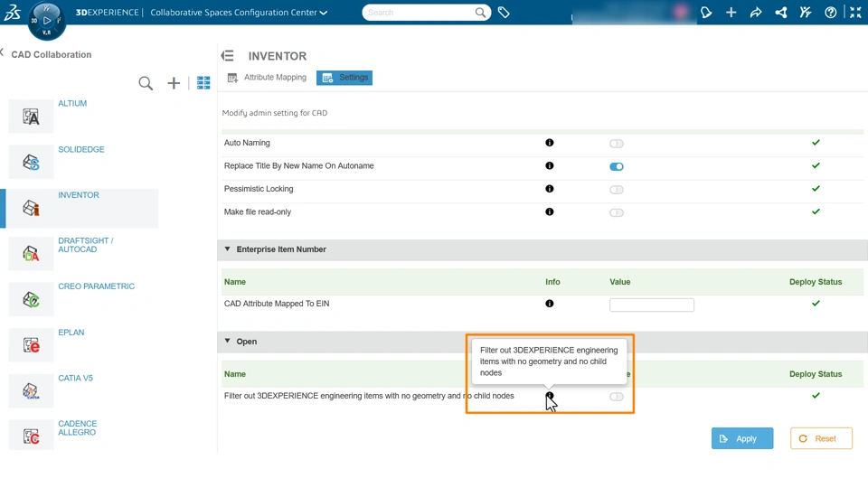Select the EPLAN connector icon
Screen dimensions: 868x488
click(x=31, y=345)
